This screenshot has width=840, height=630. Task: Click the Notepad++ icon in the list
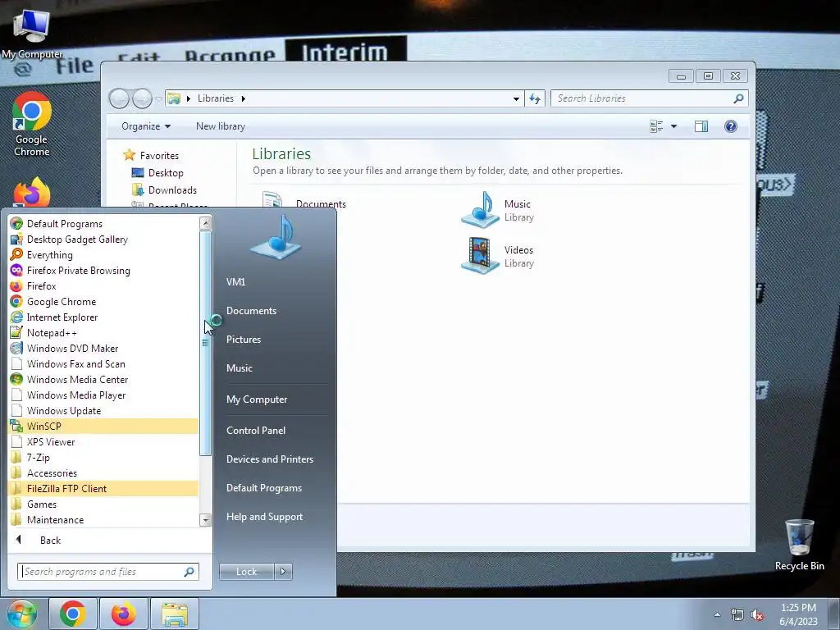tap(16, 333)
